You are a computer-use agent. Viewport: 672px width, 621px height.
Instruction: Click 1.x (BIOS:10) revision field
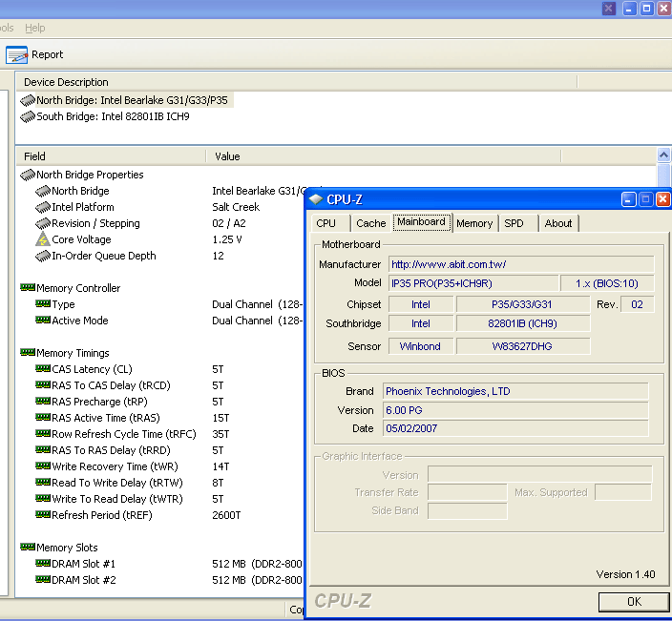click(x=607, y=283)
